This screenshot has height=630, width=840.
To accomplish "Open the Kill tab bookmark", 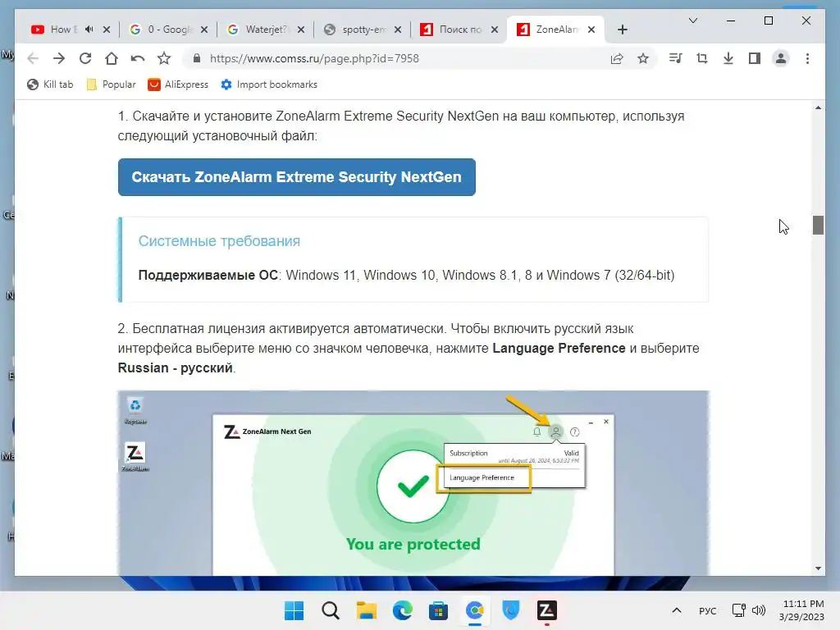I will point(50,84).
